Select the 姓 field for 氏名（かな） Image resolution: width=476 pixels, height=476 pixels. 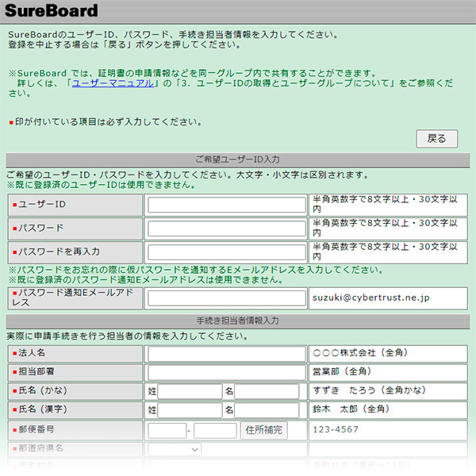pos(190,391)
